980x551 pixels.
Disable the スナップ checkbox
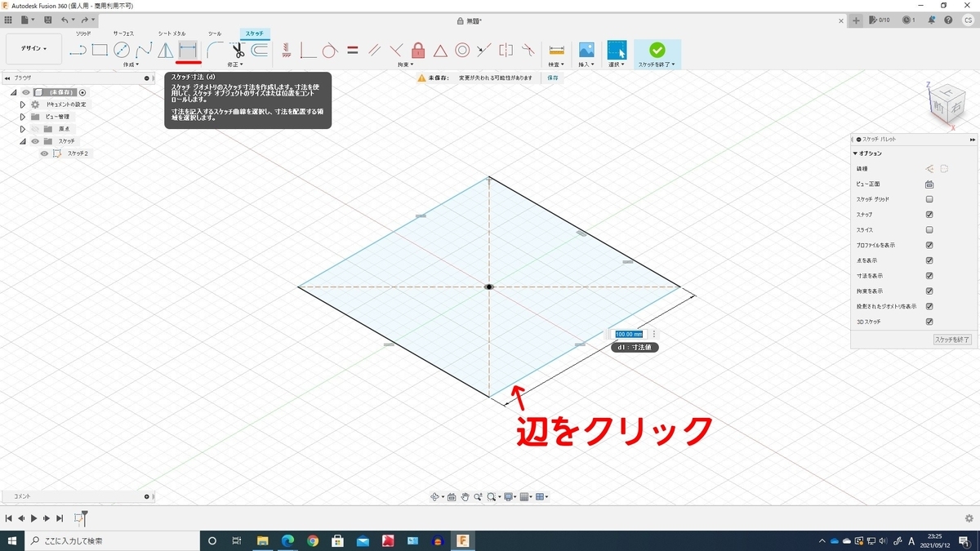[930, 214]
